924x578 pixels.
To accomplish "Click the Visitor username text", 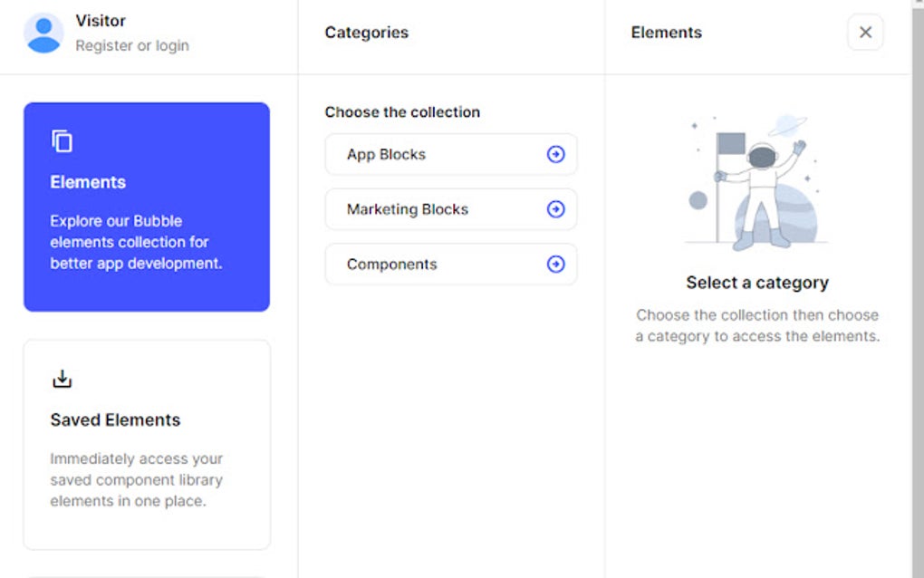I will pos(101,21).
